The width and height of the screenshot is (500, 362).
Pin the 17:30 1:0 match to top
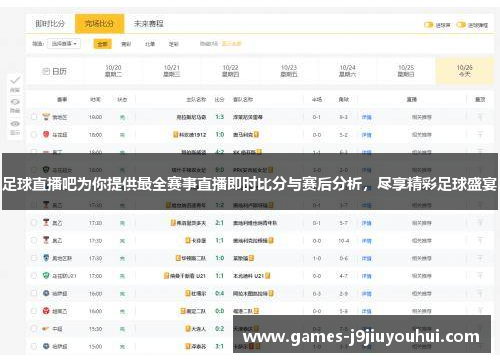point(480,258)
